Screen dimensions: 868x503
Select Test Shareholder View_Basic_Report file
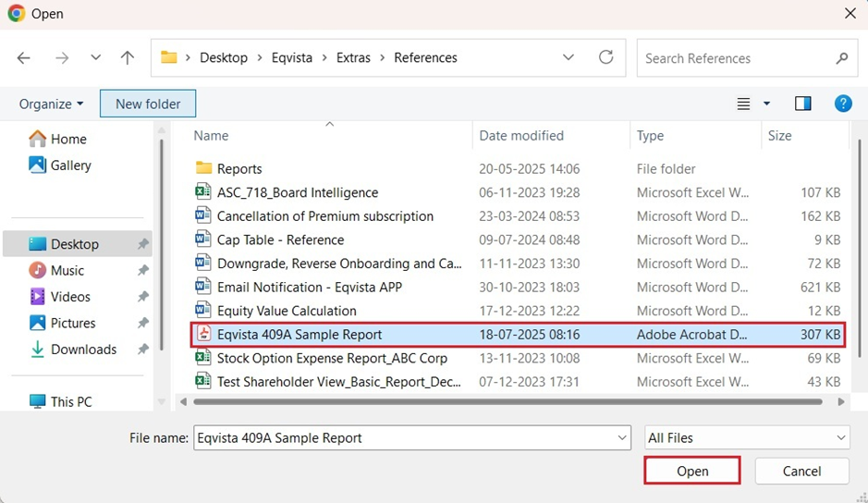[518, 382]
